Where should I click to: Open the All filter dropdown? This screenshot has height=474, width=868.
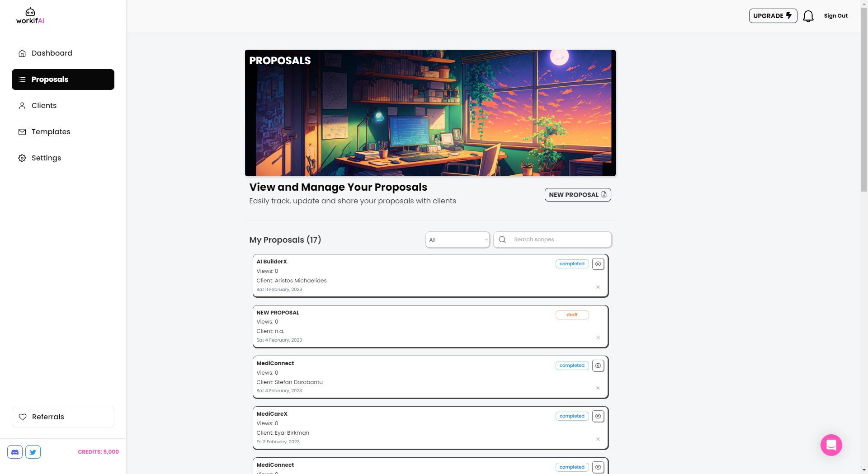point(458,240)
